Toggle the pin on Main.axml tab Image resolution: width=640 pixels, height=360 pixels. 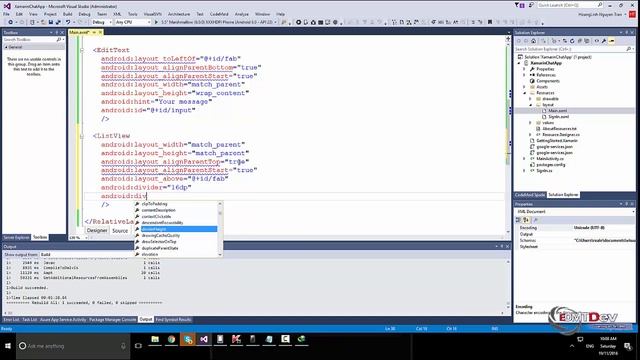pyautogui.click(x=94, y=32)
